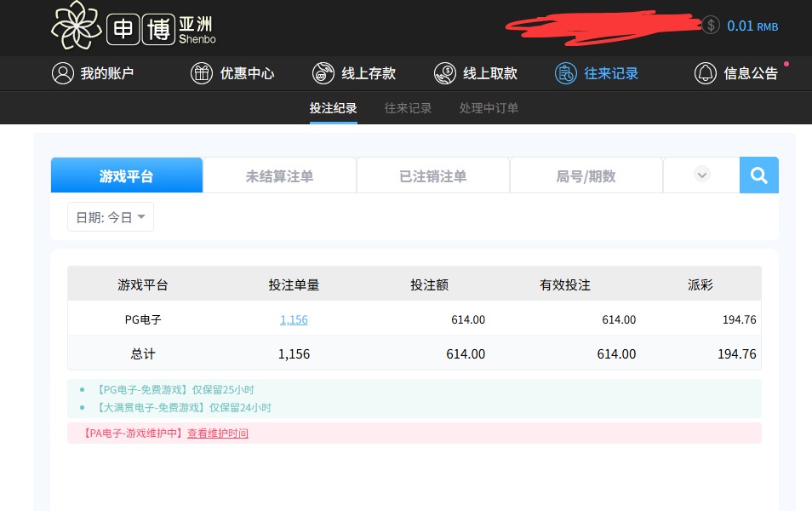
Task: Open the 往来记录 submenu item
Action: (408, 108)
